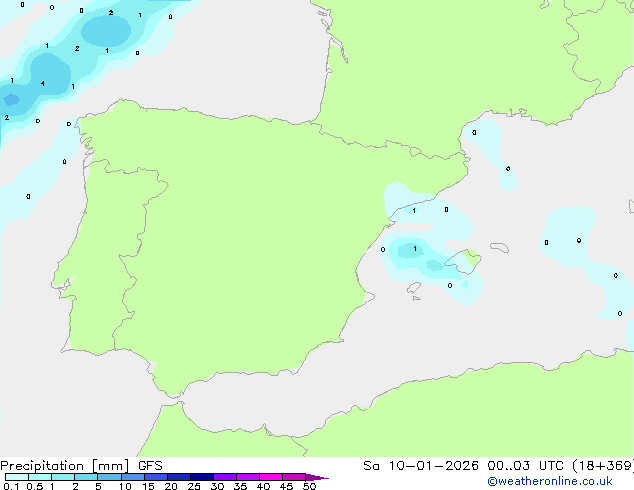Click the '00..03 UTC' time range text
The height and width of the screenshot is (490, 634).
[x=525, y=466]
